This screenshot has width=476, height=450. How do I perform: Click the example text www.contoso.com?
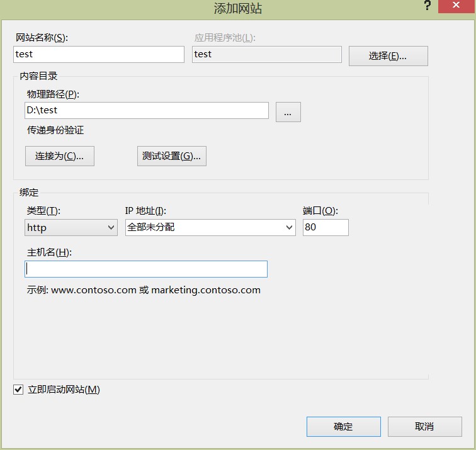tap(93, 290)
